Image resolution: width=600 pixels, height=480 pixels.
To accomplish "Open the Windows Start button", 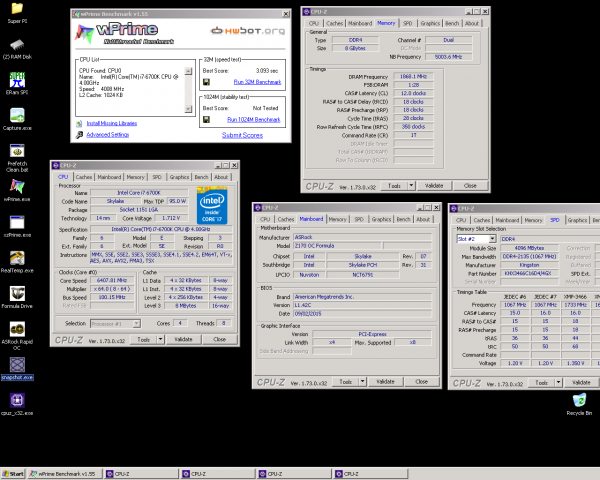I will 13,474.
